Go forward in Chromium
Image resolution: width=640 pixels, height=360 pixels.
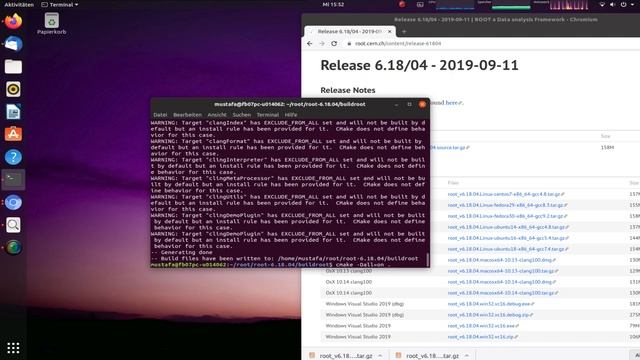pyautogui.click(x=322, y=43)
